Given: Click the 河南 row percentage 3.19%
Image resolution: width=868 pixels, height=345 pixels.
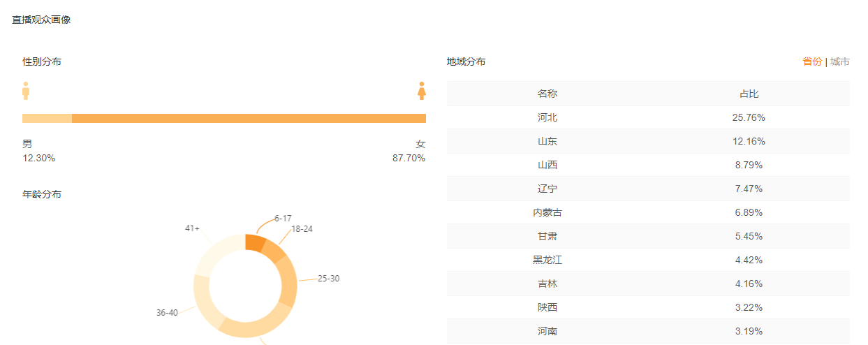Looking at the screenshot, I should 749,331.
